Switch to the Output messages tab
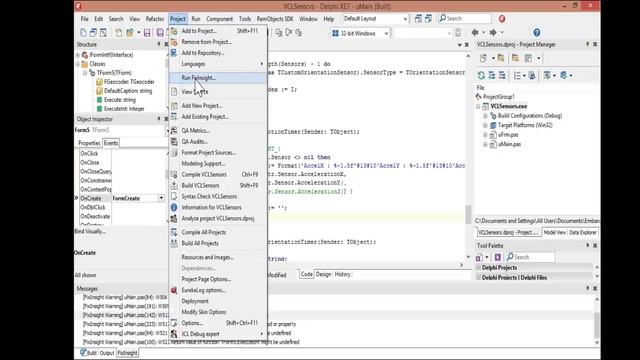This screenshot has width=640, height=360. [107, 353]
